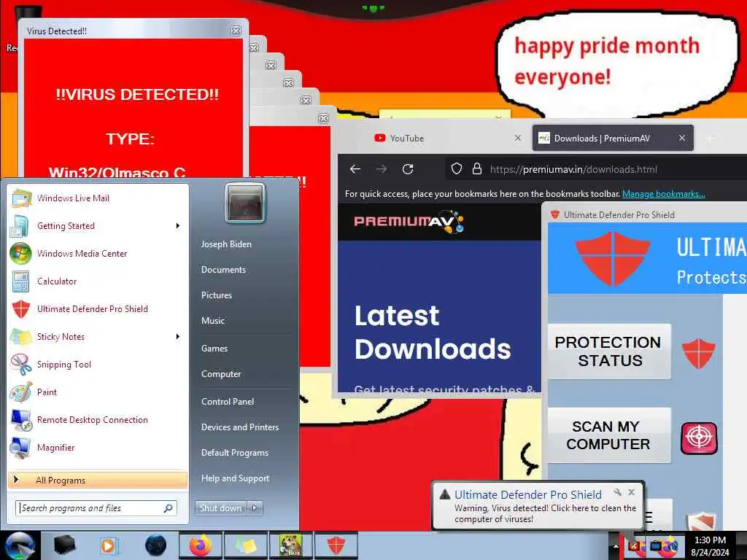Viewport: 747px width, 560px height.
Task: Click the large red shield logo in Defender window
Action: (x=613, y=259)
